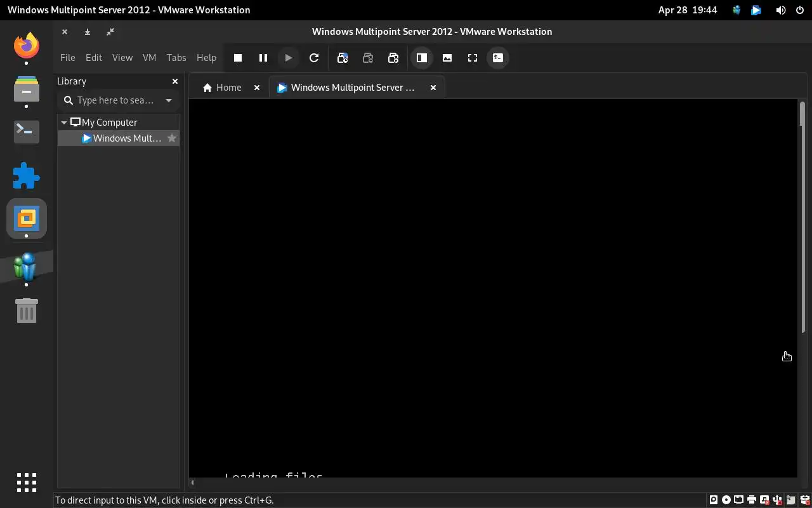Open the File menu
Viewport: 812px width, 508px height.
pyautogui.click(x=67, y=57)
